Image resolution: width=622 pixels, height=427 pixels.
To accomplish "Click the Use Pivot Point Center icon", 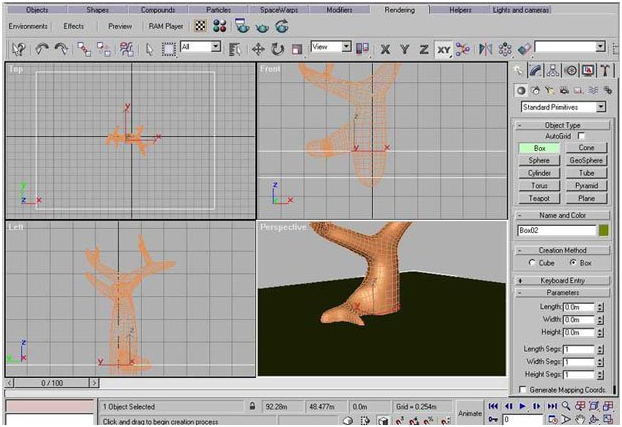I will tap(362, 49).
